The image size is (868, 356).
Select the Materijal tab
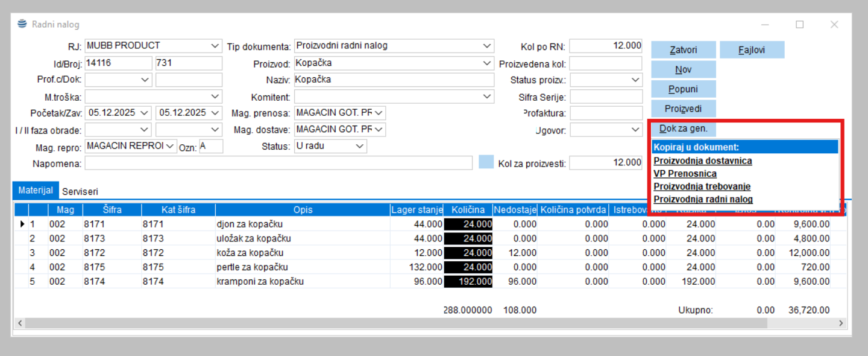pyautogui.click(x=36, y=190)
